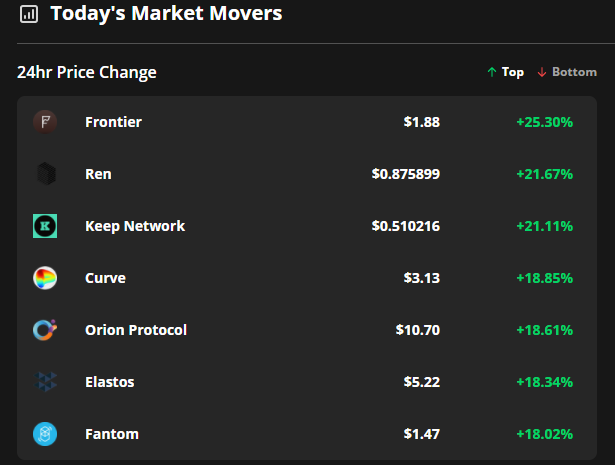Image resolution: width=615 pixels, height=465 pixels.
Task: Open the Keep Network green logo
Action: pyautogui.click(x=45, y=226)
